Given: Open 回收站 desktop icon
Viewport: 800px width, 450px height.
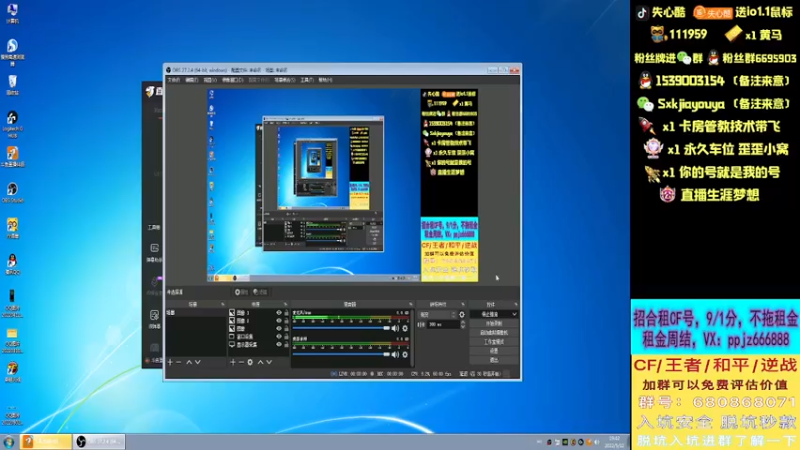Looking at the screenshot, I should coord(12,84).
